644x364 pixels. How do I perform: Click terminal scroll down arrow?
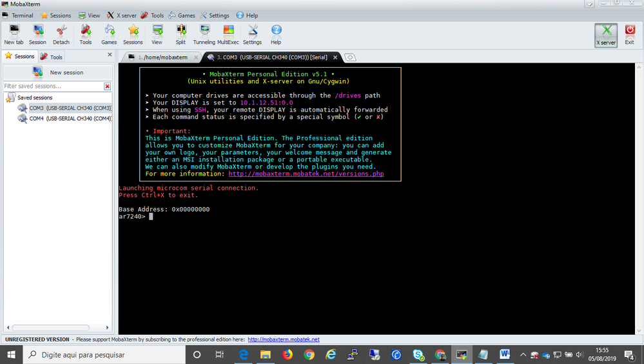[639, 331]
